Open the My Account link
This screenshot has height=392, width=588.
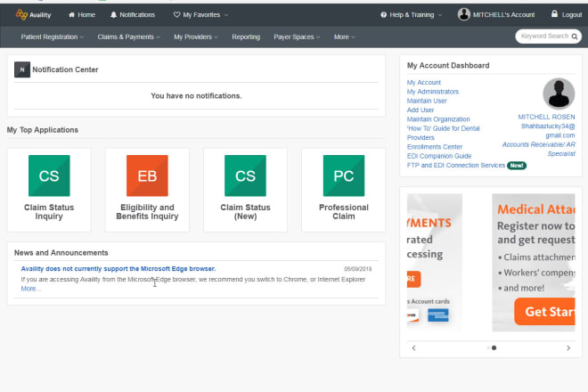(424, 82)
